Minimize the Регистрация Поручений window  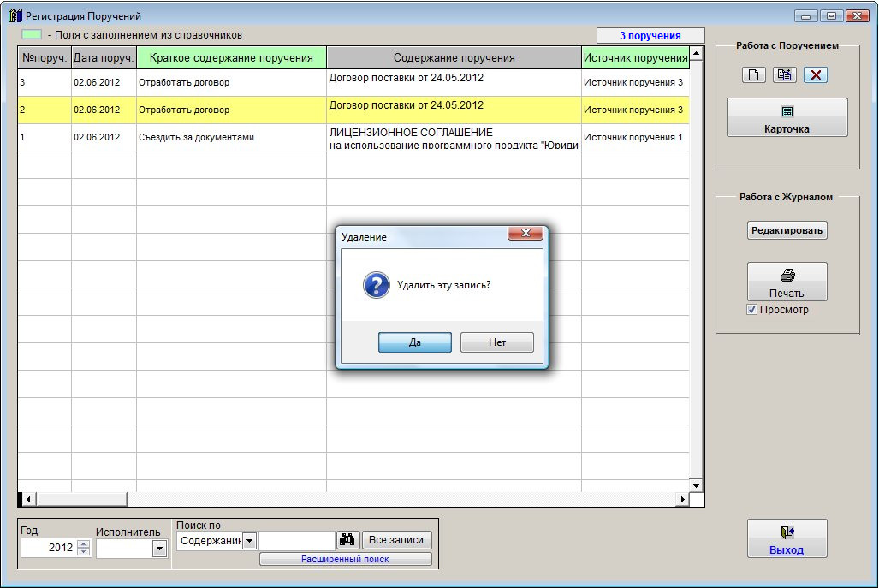[805, 15]
